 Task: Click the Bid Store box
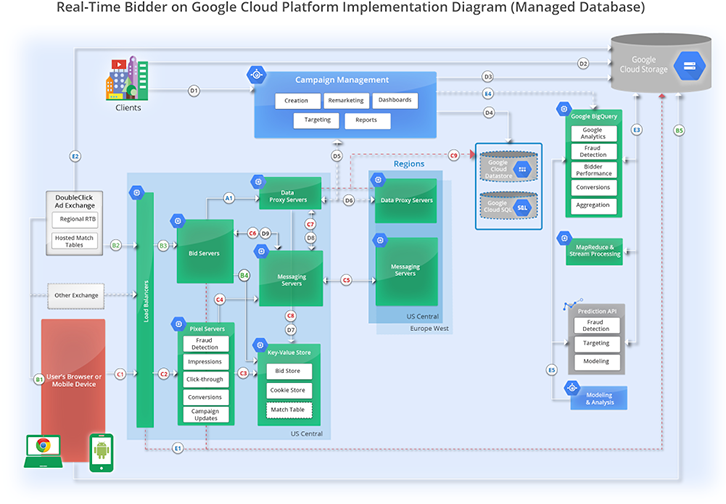point(289,371)
